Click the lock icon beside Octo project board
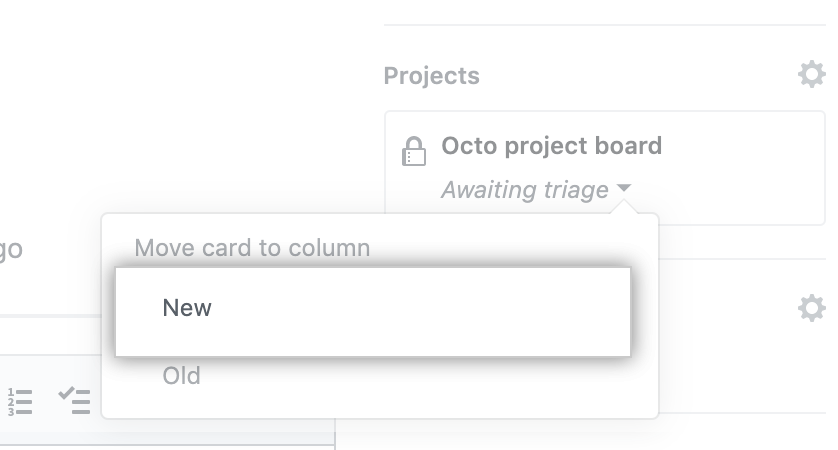Viewport: 838px width, 450px height. (x=413, y=151)
